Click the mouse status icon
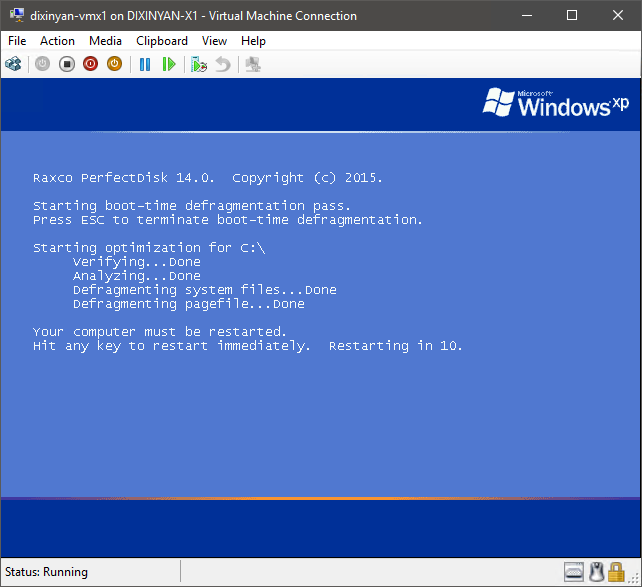Viewport: 642px width, 587px height. pos(597,572)
